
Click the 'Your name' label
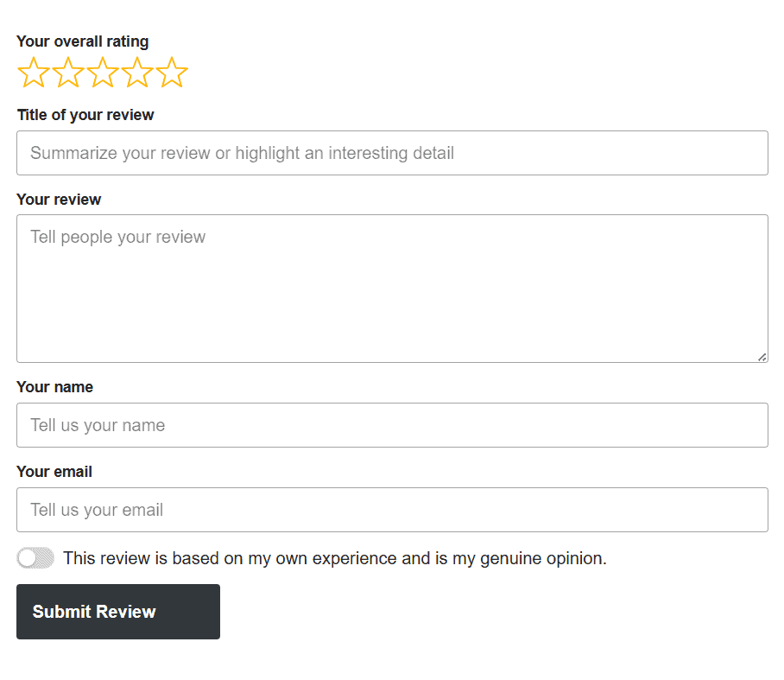(54, 387)
